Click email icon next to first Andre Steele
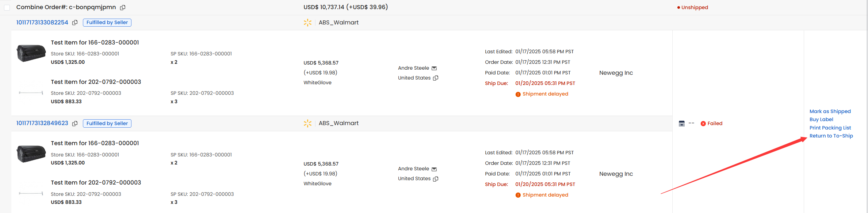Viewport: 868px width, 213px height. tap(434, 68)
